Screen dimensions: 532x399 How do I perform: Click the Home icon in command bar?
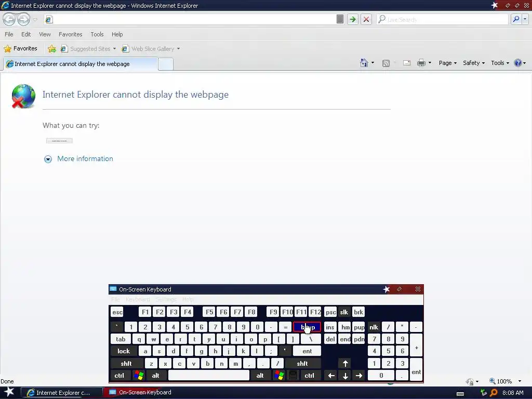[x=364, y=63]
